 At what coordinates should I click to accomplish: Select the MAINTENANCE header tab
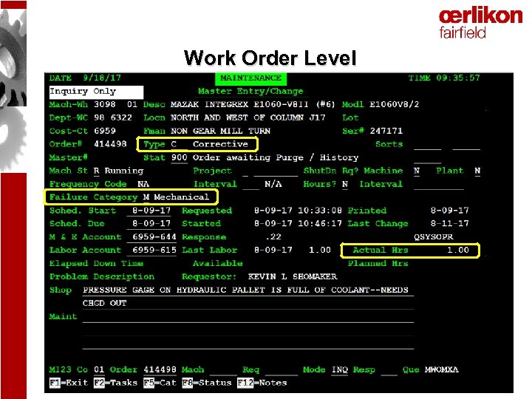250,78
